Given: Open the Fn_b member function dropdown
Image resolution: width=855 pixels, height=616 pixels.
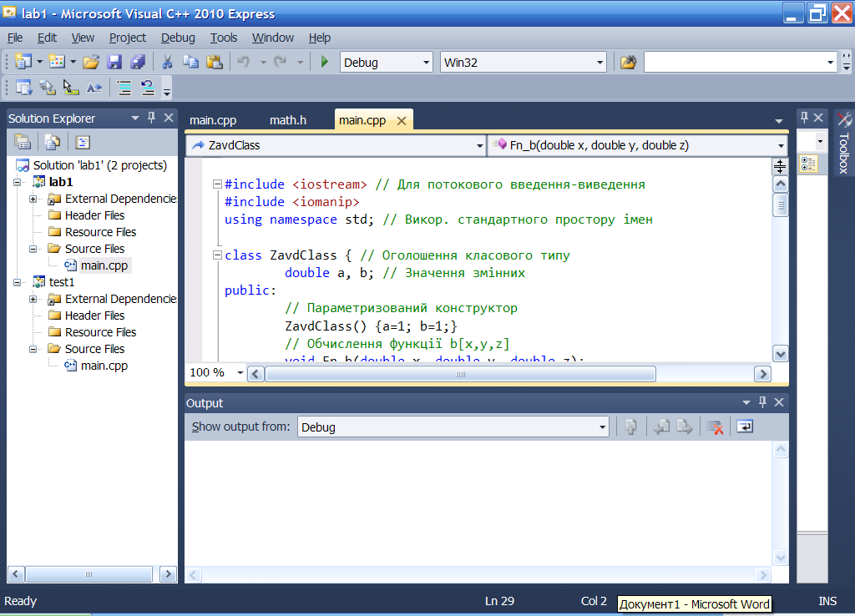Looking at the screenshot, I should coord(781,145).
